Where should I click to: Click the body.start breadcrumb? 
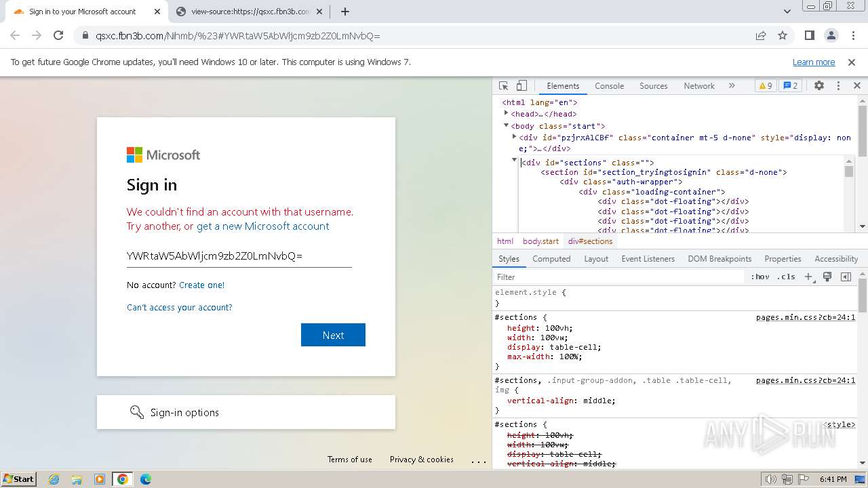click(541, 241)
